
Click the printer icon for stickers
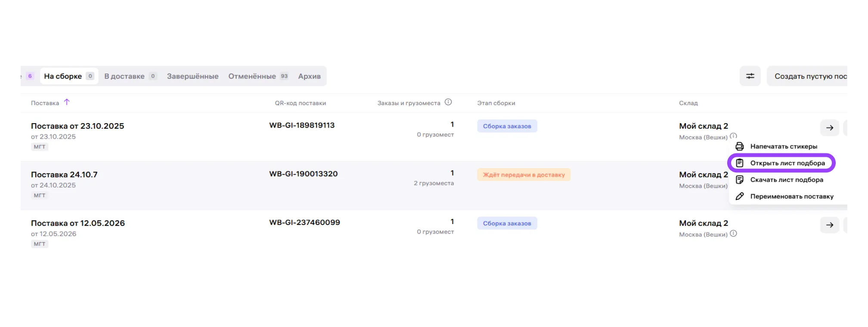tap(740, 146)
